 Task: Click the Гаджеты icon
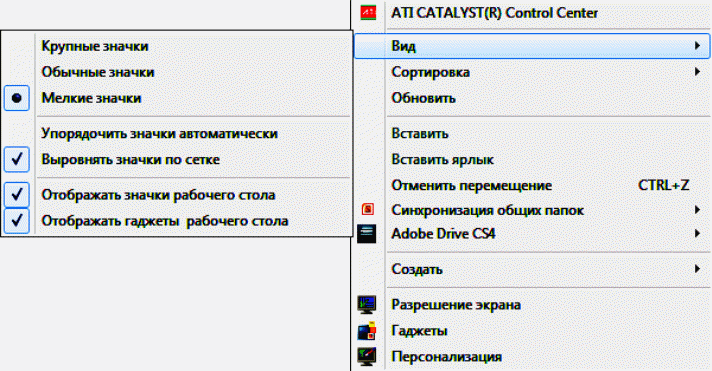[366, 331]
